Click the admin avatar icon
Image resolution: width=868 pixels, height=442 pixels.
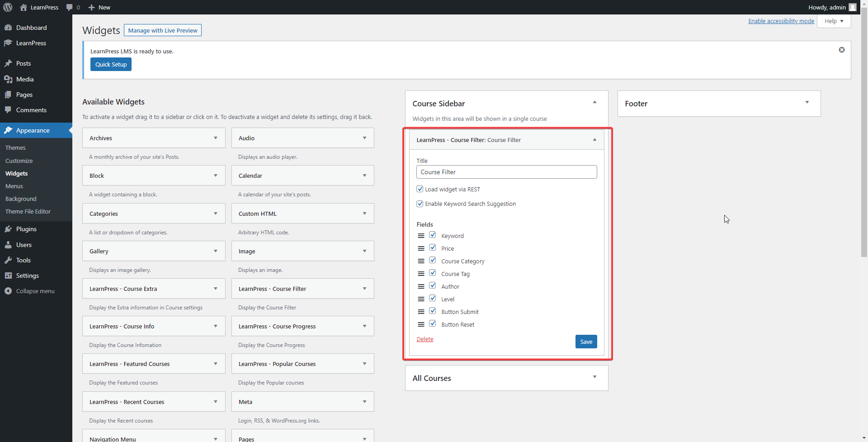click(853, 7)
